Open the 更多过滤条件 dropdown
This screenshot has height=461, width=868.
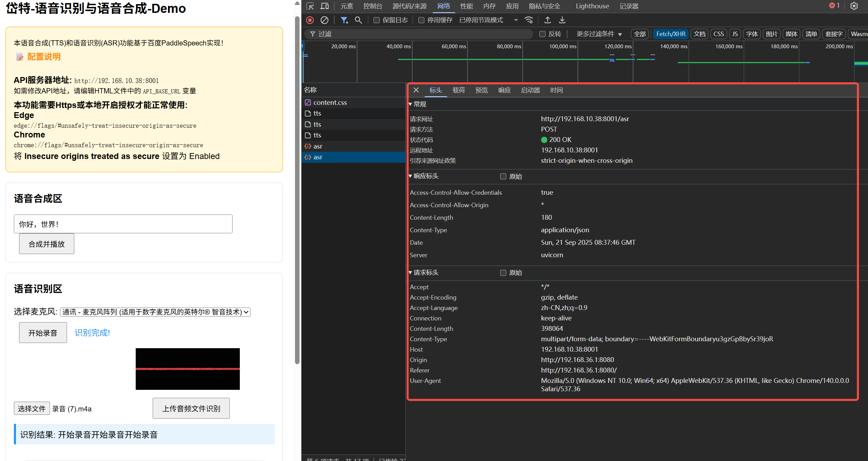click(599, 34)
